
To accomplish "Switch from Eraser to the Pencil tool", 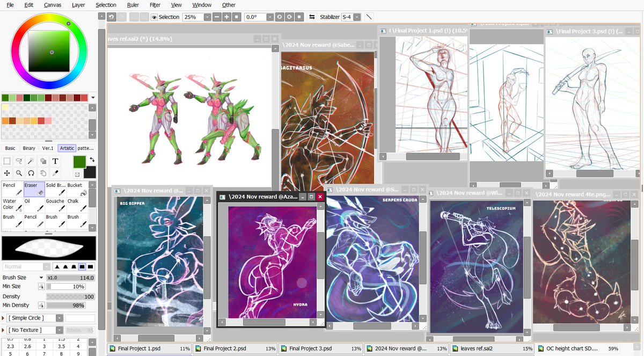I will pyautogui.click(x=12, y=189).
